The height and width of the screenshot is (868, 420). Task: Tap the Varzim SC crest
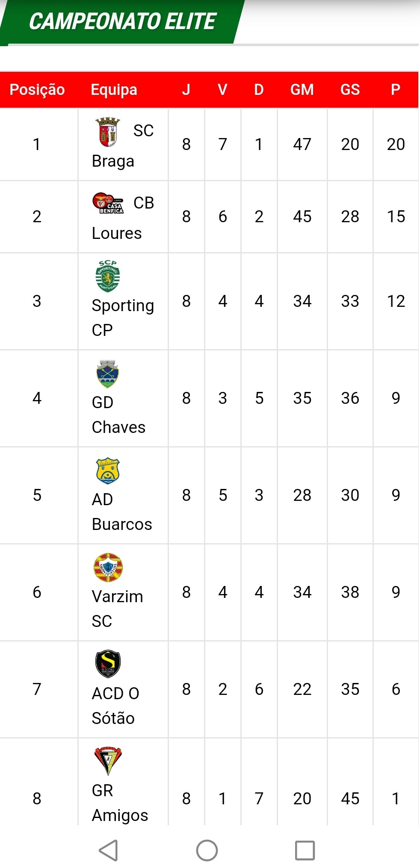[108, 568]
